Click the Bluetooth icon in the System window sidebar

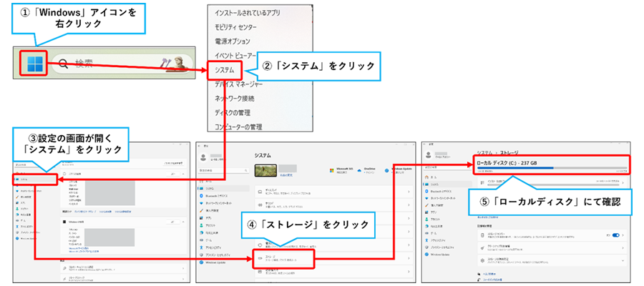[201, 196]
